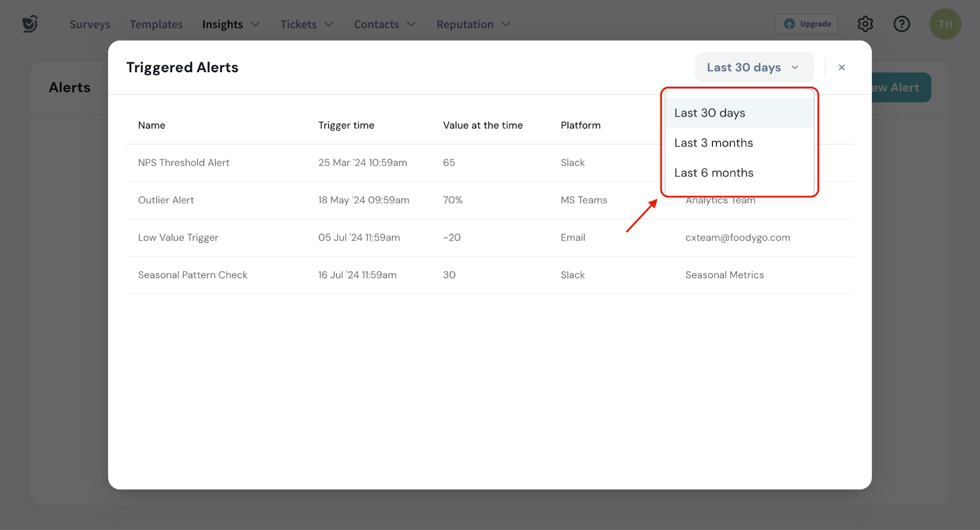Select Last 30 days option
This screenshot has height=530, width=980.
coord(710,113)
